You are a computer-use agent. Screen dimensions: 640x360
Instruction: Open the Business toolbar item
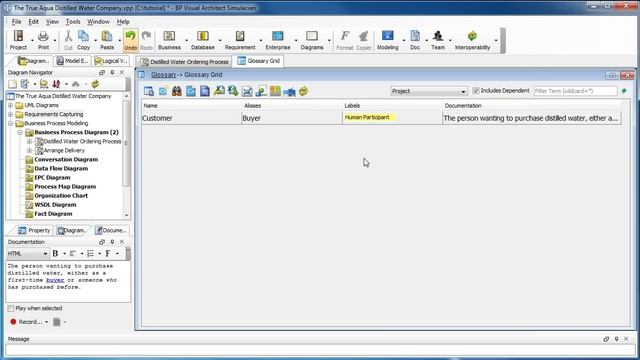click(169, 40)
